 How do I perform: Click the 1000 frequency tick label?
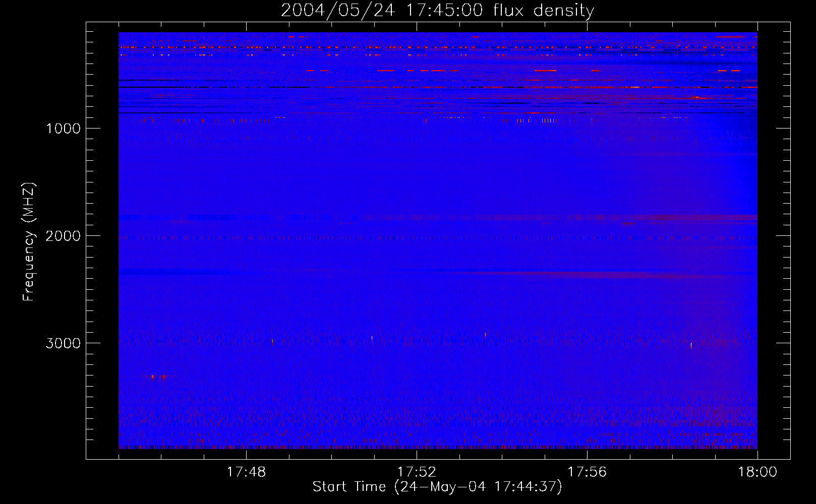pos(64,129)
